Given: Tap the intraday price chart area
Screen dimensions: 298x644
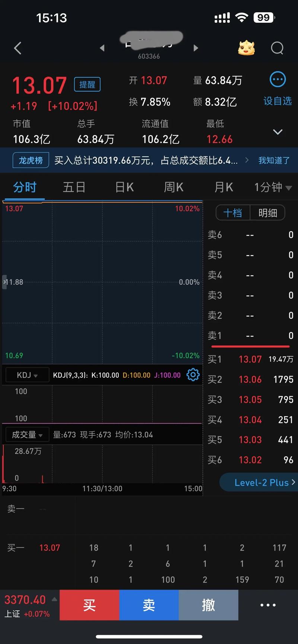Looking at the screenshot, I should coord(102,282).
